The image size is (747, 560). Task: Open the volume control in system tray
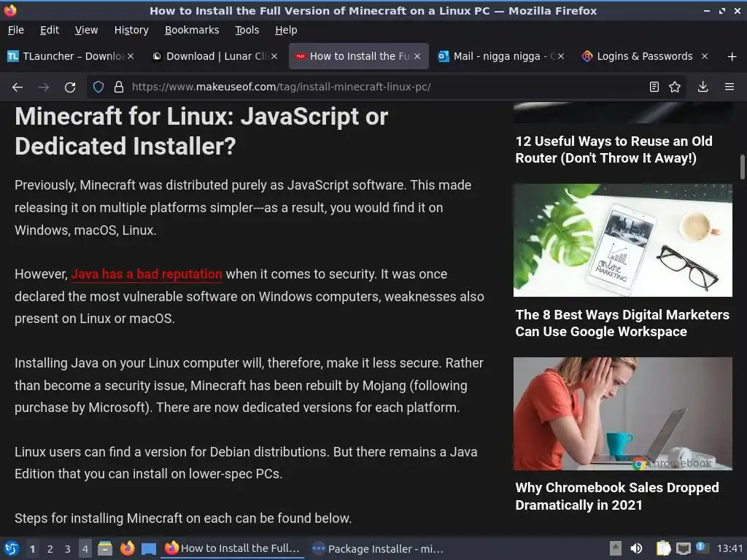tap(636, 548)
